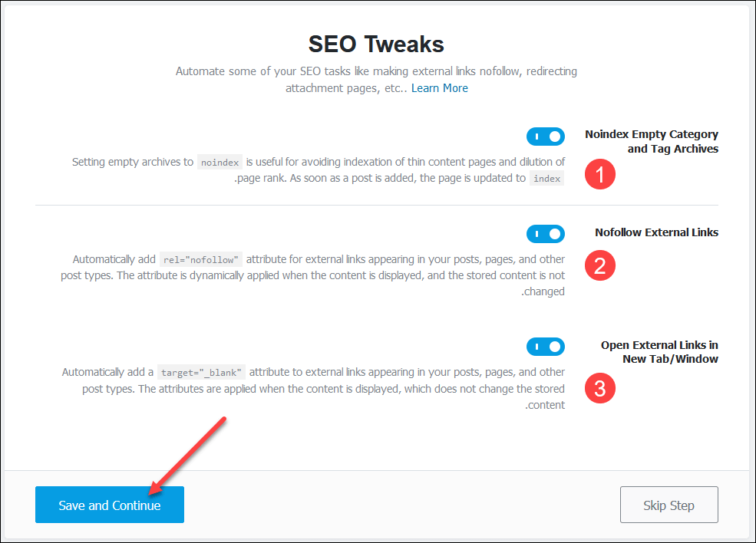The image size is (756, 543).
Task: Click the "Automate some of your SEO tasks" subtitle
Action: (x=376, y=71)
